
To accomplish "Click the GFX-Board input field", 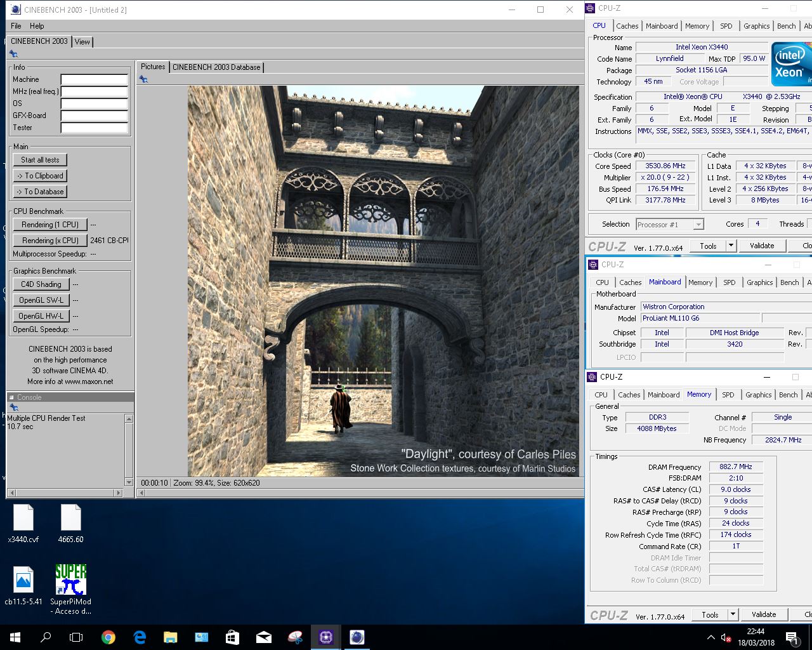I will [x=95, y=116].
